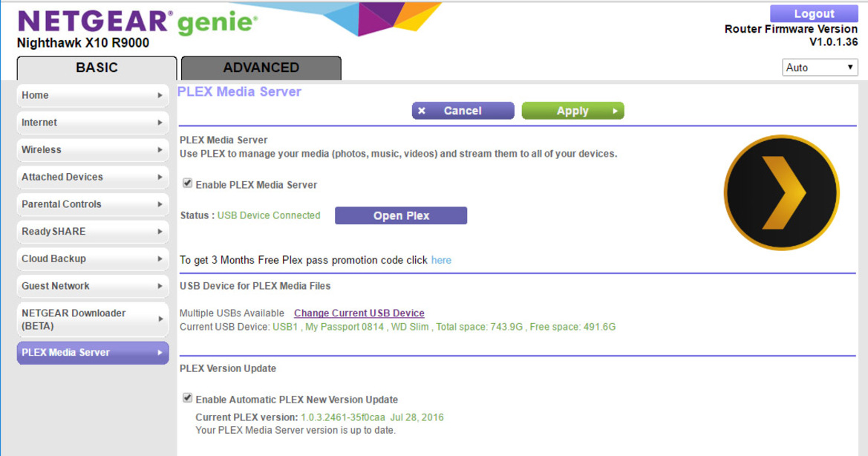Open the Attached Devices menu
868x456 pixels.
(x=93, y=177)
